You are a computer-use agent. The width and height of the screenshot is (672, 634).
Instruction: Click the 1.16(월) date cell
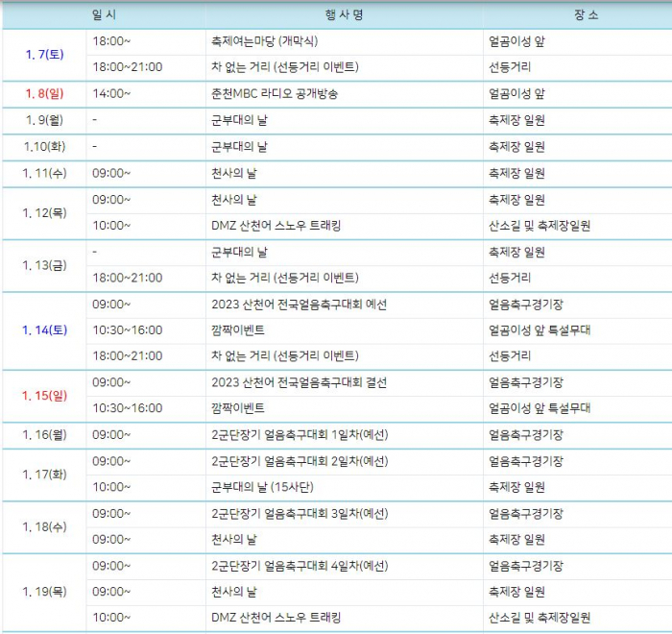pos(44,435)
